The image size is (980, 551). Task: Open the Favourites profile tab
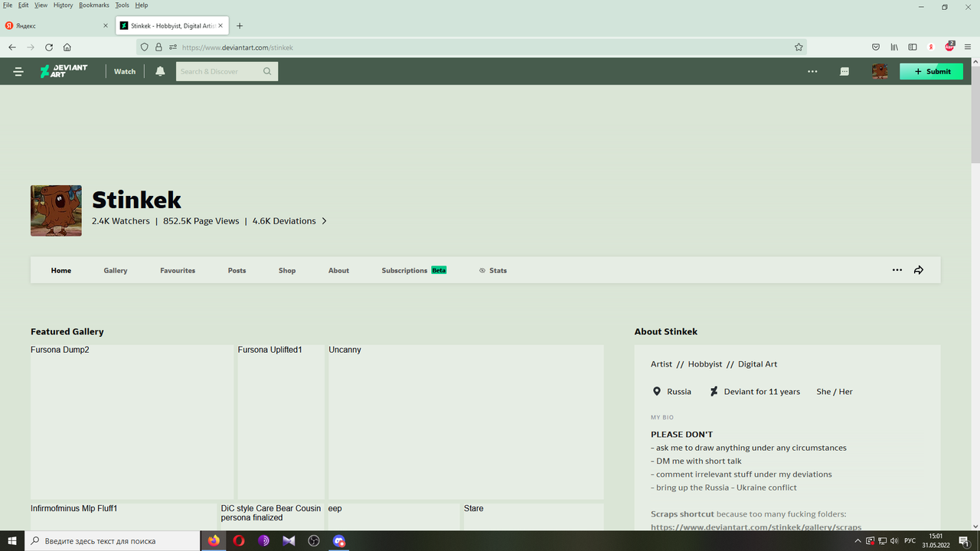point(178,270)
